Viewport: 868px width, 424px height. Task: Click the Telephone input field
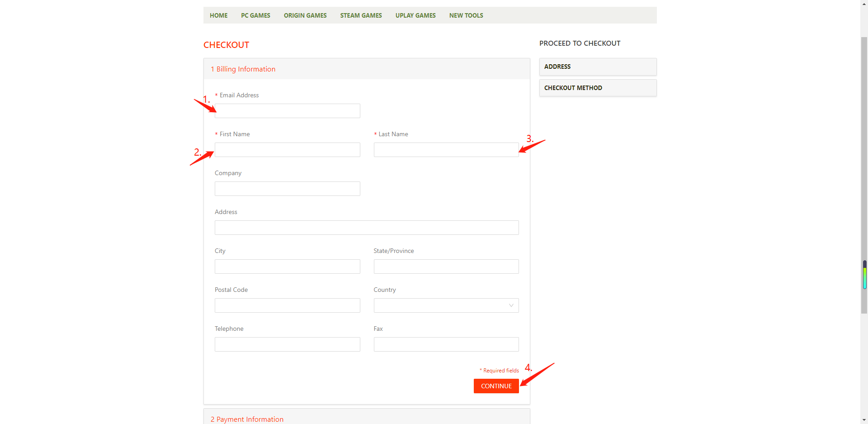(287, 344)
